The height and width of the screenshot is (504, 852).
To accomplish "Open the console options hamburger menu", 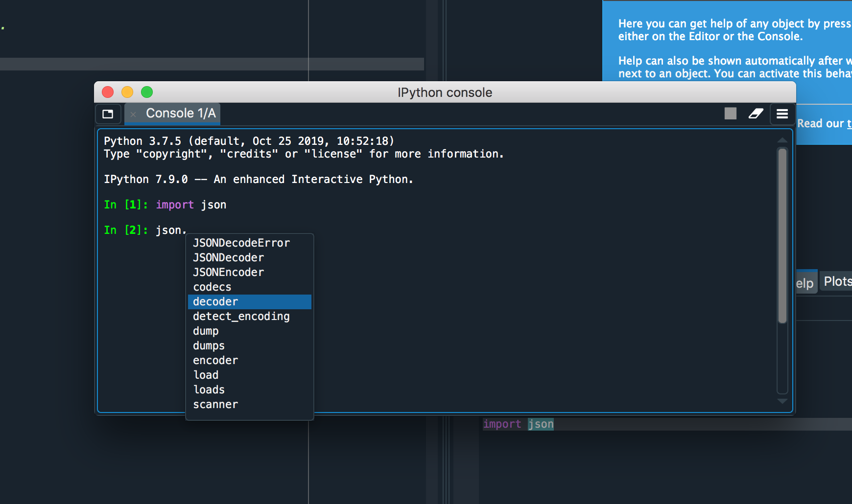I will (782, 114).
